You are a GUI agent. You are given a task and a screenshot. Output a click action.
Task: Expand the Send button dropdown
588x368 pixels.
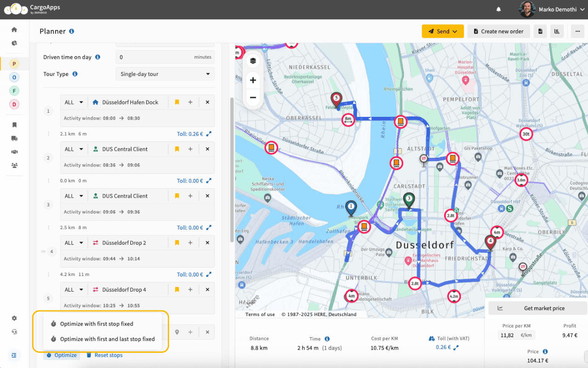[x=443, y=31]
